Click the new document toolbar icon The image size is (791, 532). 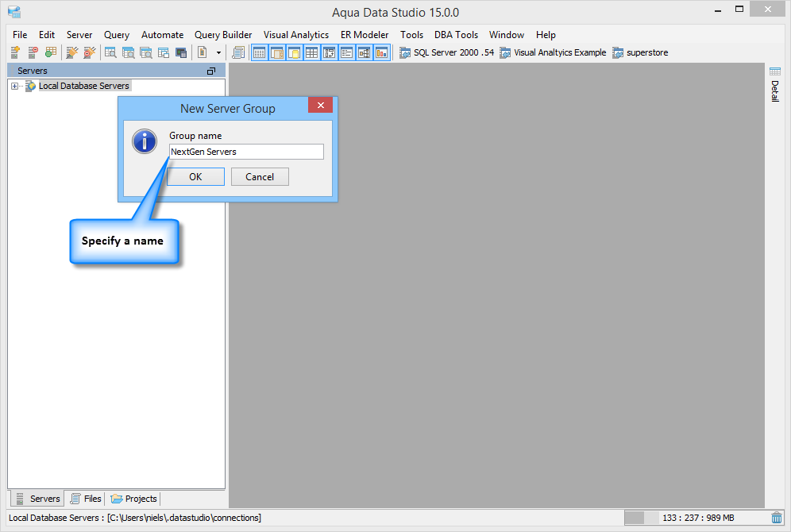tap(203, 52)
